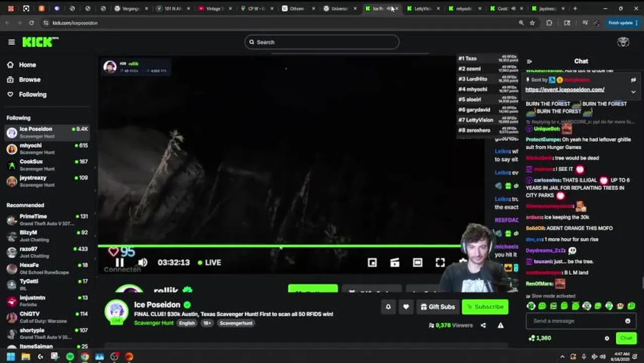Create a clip with clapperboard icon

point(395,262)
